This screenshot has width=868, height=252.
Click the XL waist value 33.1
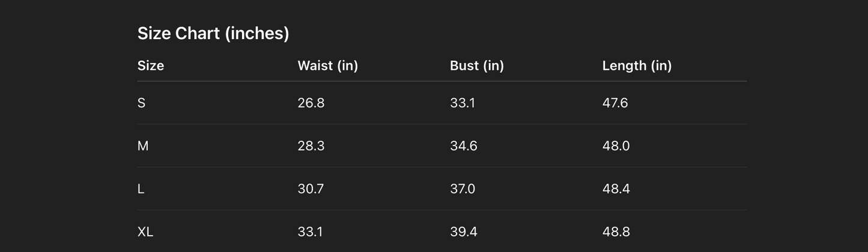310,232
